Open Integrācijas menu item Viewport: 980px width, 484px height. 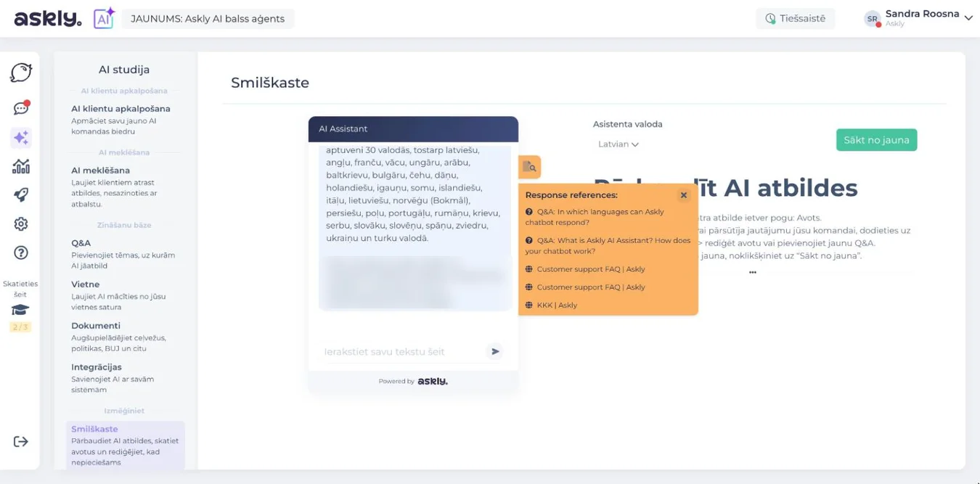(x=124, y=379)
